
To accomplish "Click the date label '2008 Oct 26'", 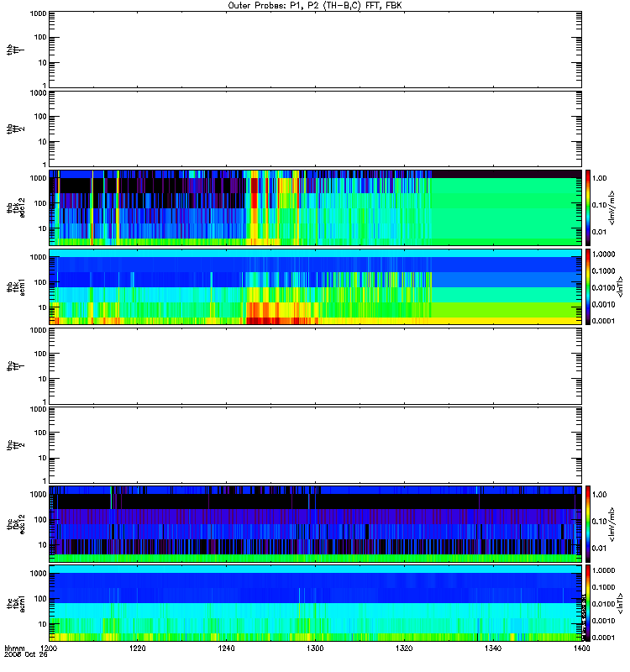I will click(26, 655).
